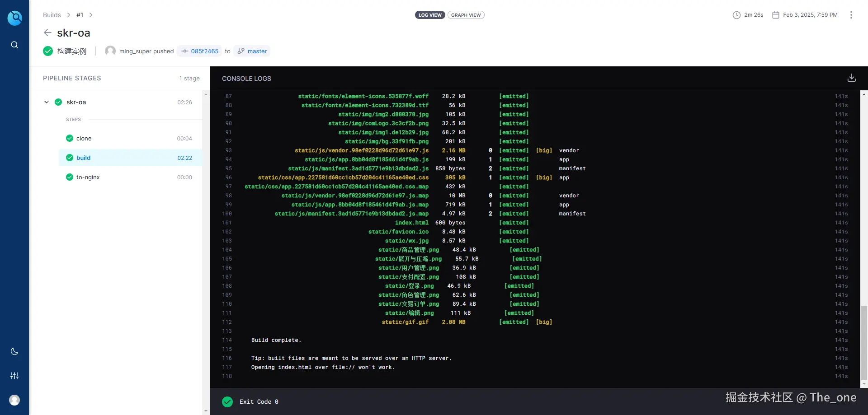Toggle dark mode with moon icon
Screen dimensions: 868x415
(x=14, y=351)
